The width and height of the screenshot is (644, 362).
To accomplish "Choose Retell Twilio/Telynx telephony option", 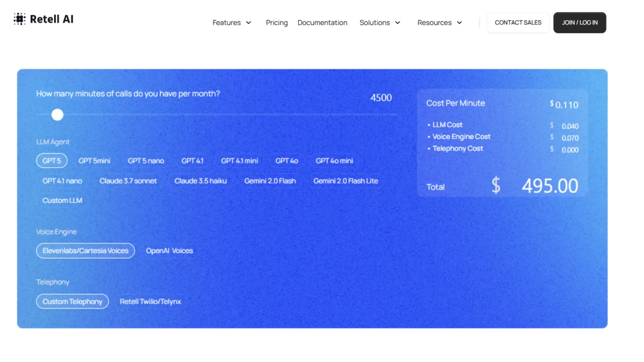I will [x=151, y=302].
